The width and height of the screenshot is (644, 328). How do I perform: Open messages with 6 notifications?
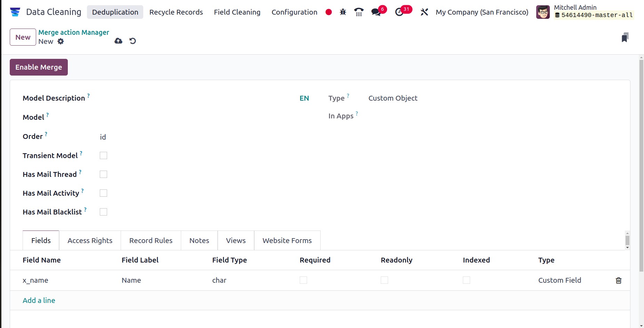click(x=376, y=12)
